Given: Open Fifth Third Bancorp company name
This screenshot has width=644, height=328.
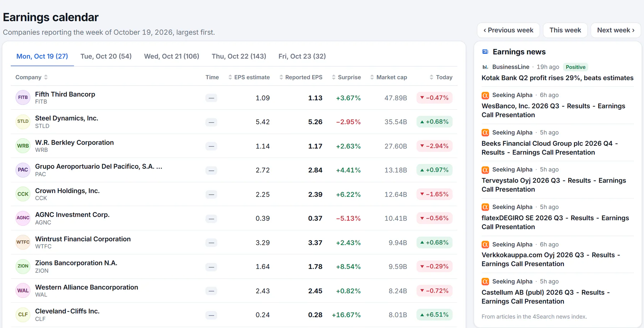Looking at the screenshot, I should (65, 94).
